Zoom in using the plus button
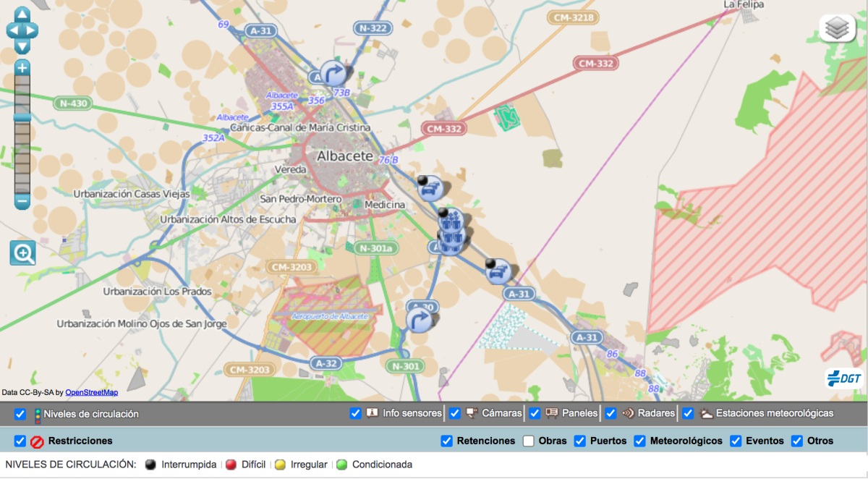 [x=22, y=68]
